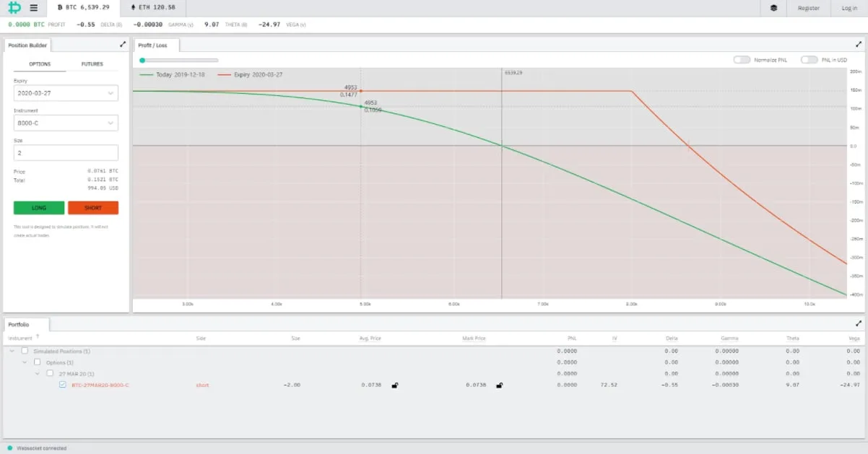Click the Log in link
Viewport: 868px width, 454px height.
point(849,8)
